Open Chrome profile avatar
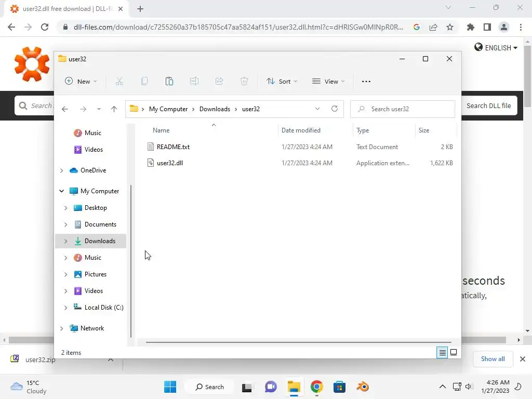Viewport: 532px width, 399px height. click(x=504, y=27)
